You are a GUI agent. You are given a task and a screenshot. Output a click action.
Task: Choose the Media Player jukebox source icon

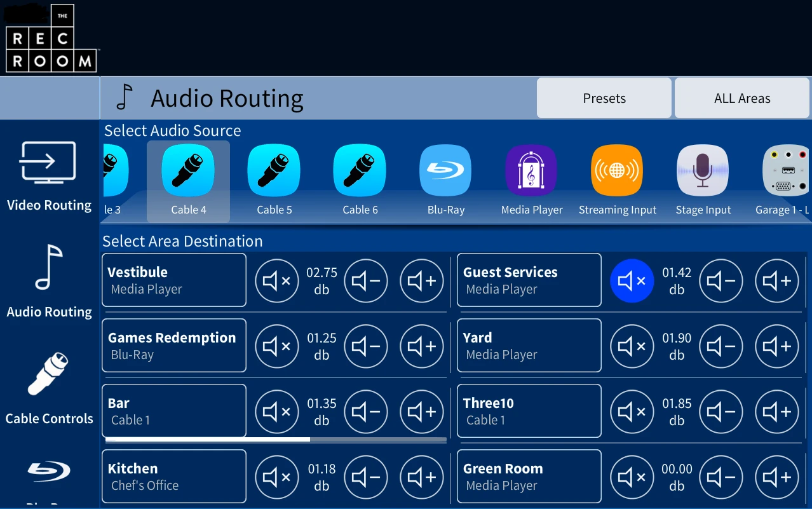pyautogui.click(x=531, y=170)
